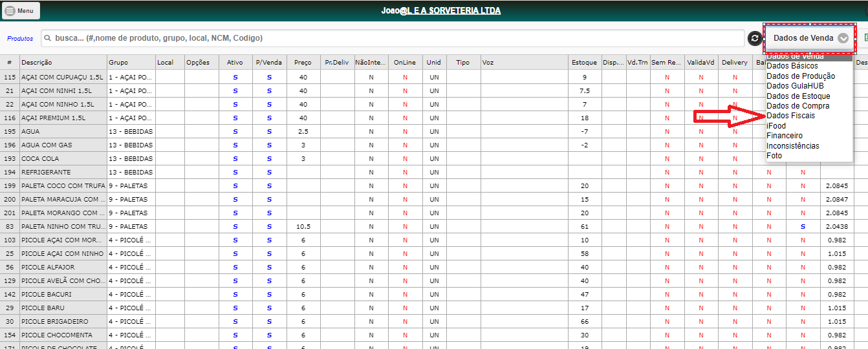Click the magnifier icon in the search field

(x=48, y=38)
